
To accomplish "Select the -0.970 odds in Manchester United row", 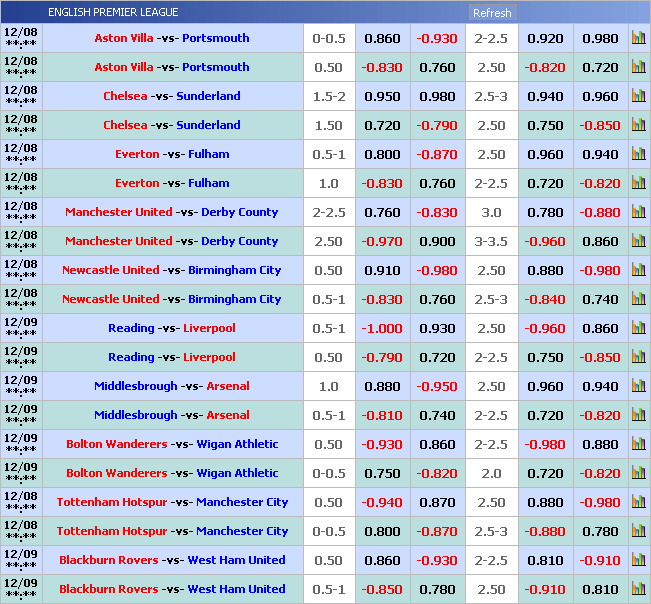I will coord(382,241).
